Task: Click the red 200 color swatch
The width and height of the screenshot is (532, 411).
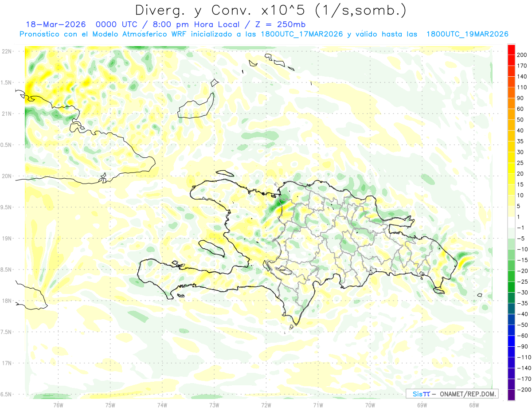Action: pos(511,50)
